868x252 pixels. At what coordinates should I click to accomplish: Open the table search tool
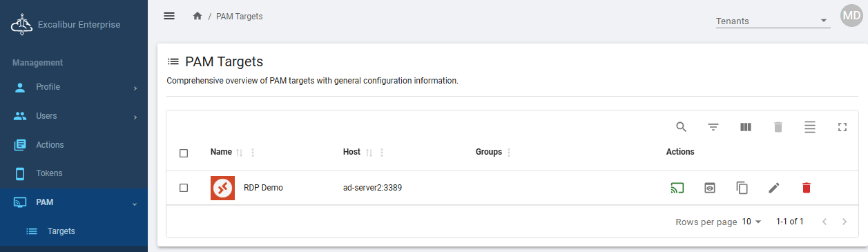tap(681, 127)
